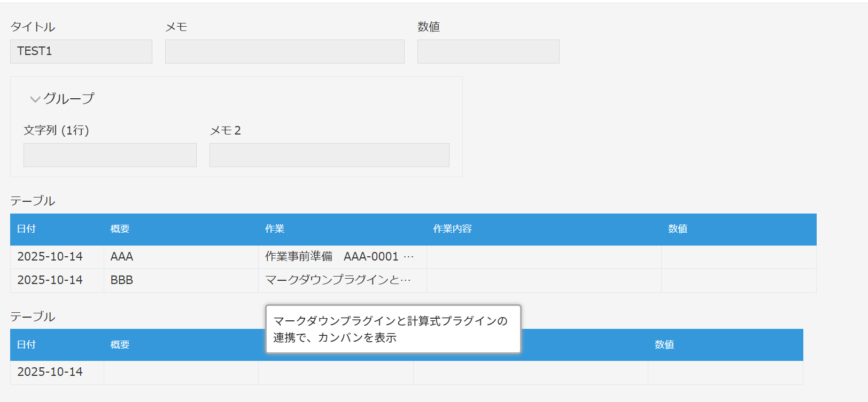Click 日付 header in the first table

pos(26,229)
